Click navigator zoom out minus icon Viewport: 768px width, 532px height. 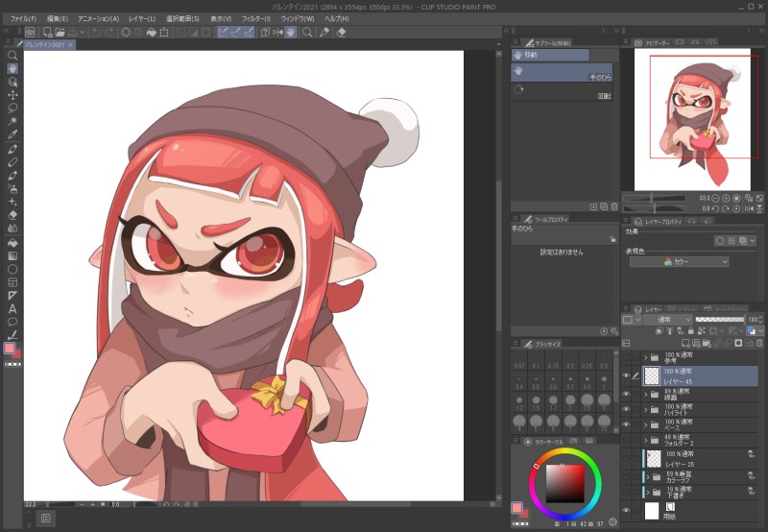tap(715, 199)
